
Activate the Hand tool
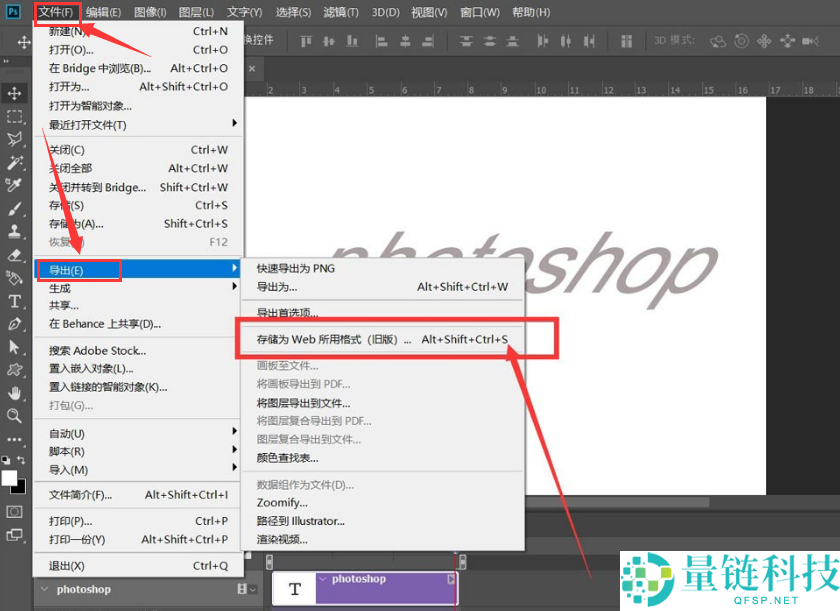pos(15,393)
